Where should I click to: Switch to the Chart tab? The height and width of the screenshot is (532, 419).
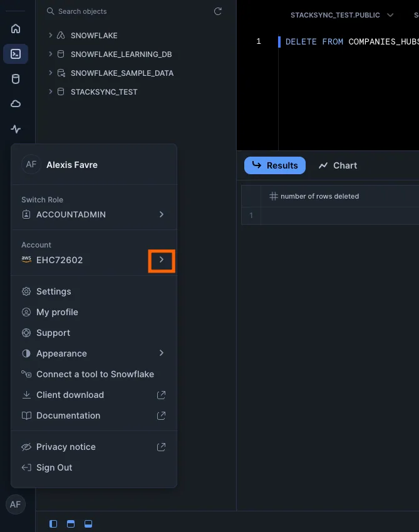tap(338, 165)
